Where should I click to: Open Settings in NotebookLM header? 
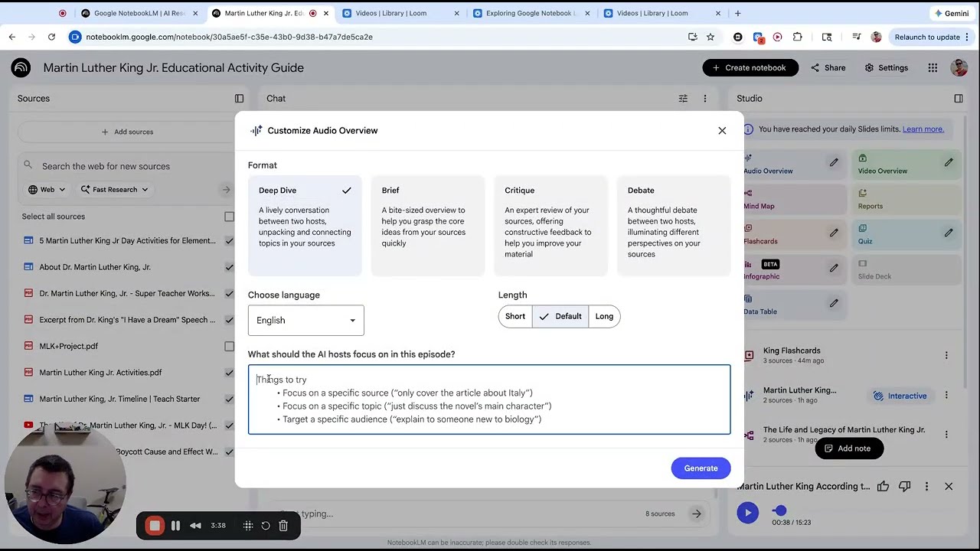pos(886,67)
